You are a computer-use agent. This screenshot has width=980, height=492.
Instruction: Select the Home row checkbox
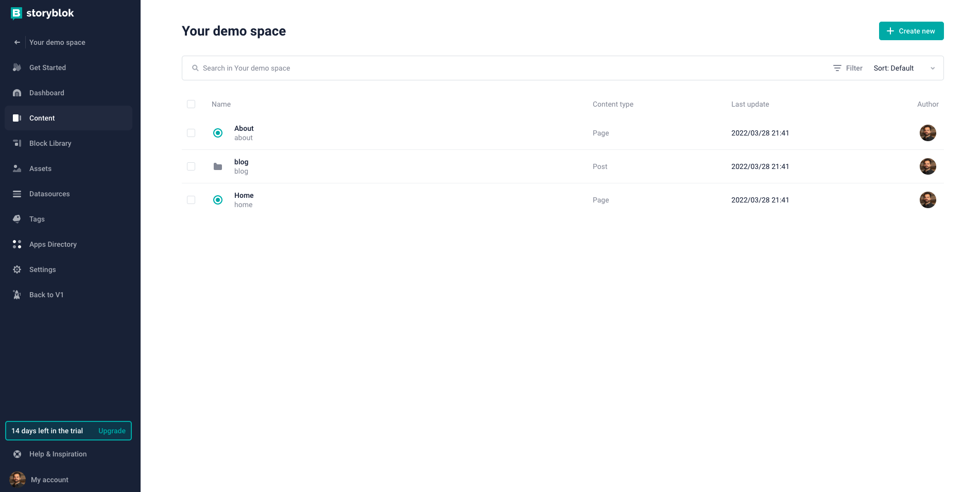click(191, 200)
